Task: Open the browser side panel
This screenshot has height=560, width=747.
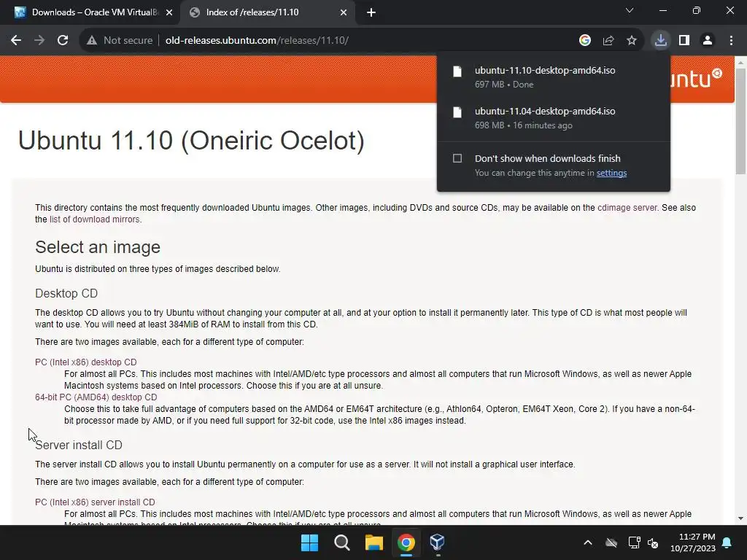Action: 684,41
